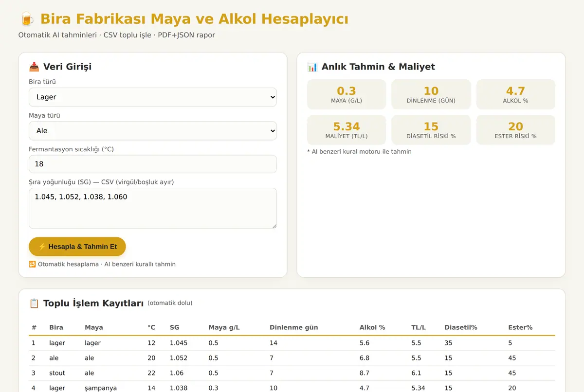Click the (otomatik dolu) note
The height and width of the screenshot is (392, 584).
(x=170, y=303)
